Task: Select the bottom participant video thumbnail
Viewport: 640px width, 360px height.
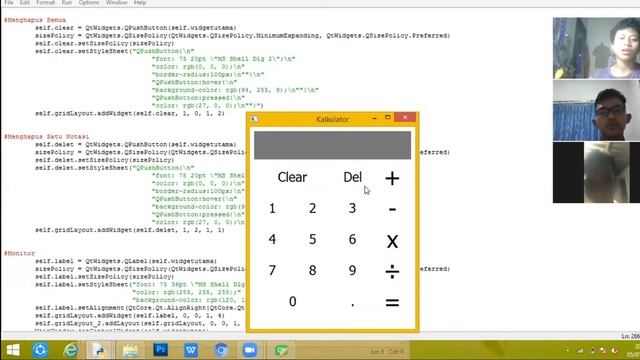Action: pos(596,173)
